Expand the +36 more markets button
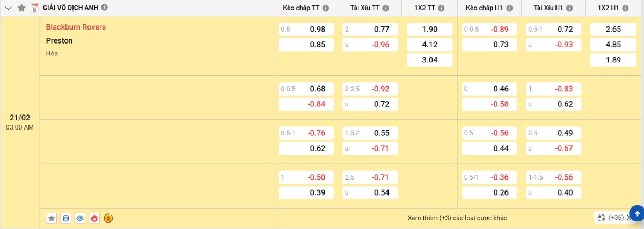This screenshot has width=644, height=229. pos(612,218)
